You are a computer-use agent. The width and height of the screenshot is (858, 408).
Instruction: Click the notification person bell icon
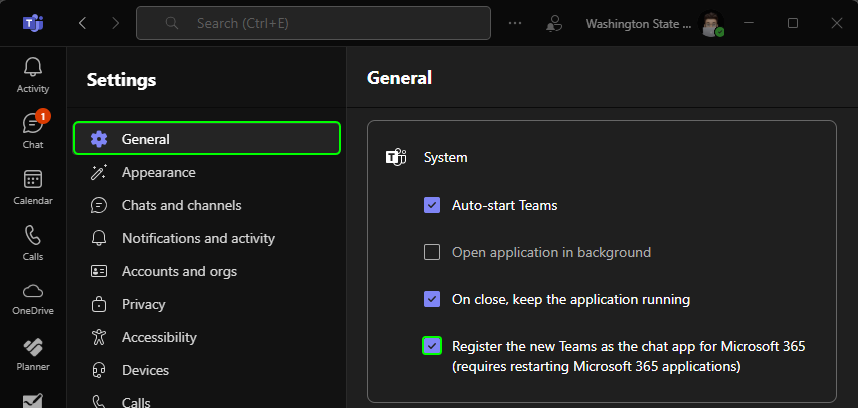click(554, 23)
